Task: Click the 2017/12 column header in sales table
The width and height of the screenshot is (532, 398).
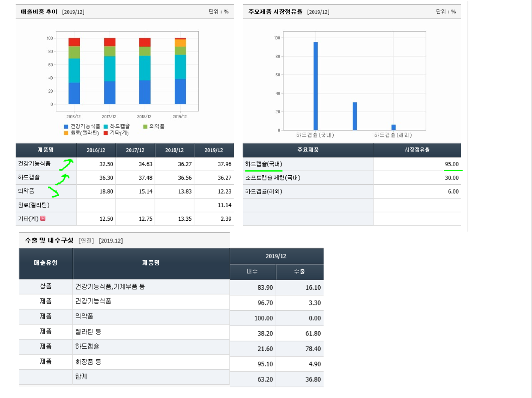Action: tap(135, 150)
